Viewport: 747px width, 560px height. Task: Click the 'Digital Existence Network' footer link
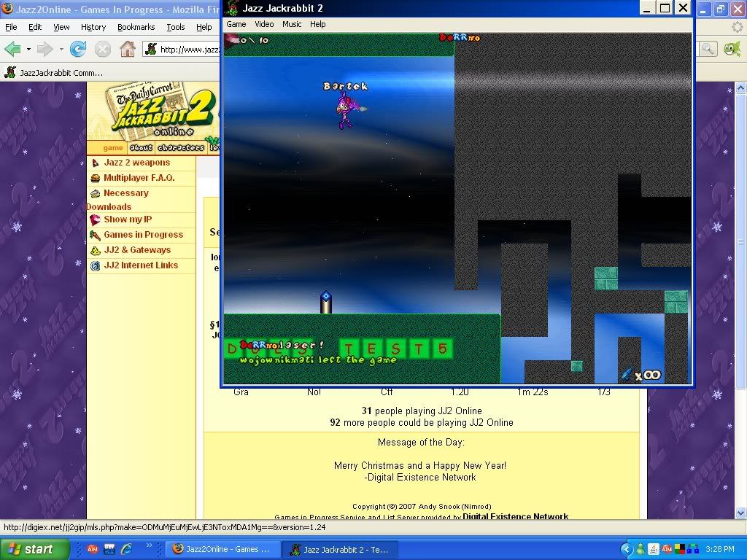[x=516, y=516]
